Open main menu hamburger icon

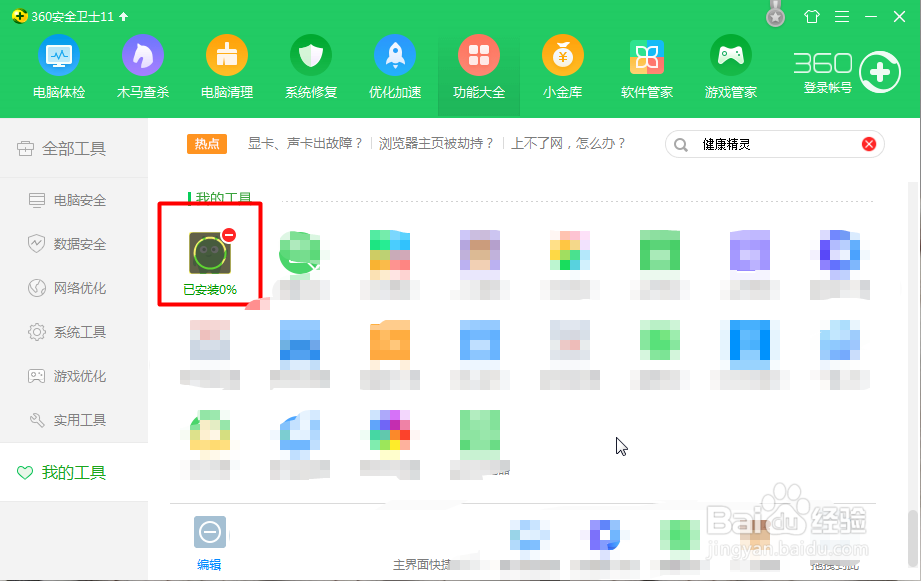pyautogui.click(x=842, y=16)
